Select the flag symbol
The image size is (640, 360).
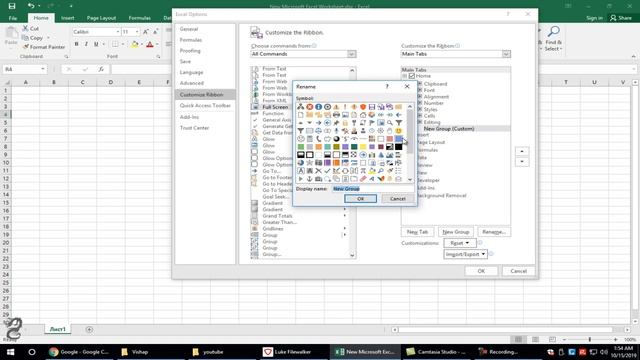pyautogui.click(x=372, y=122)
